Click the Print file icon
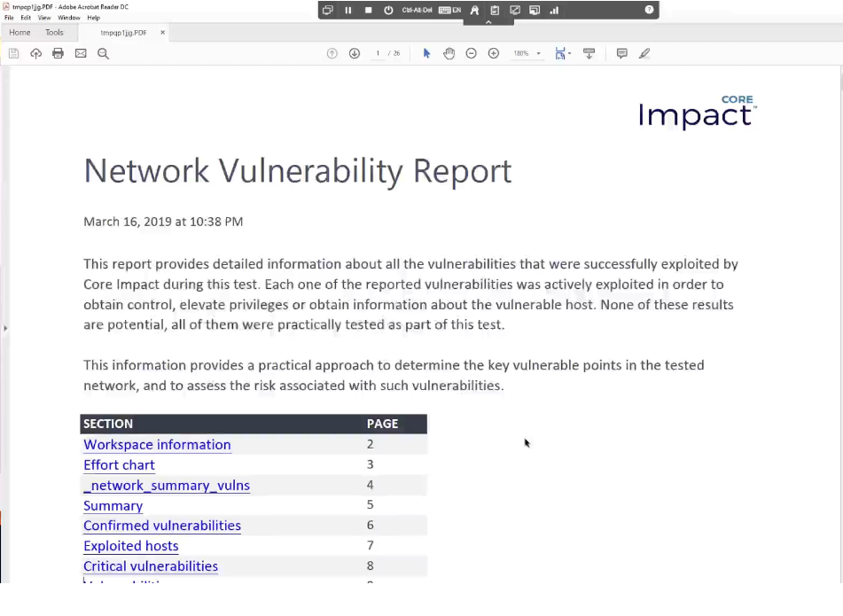The height and width of the screenshot is (616, 843). click(x=59, y=53)
